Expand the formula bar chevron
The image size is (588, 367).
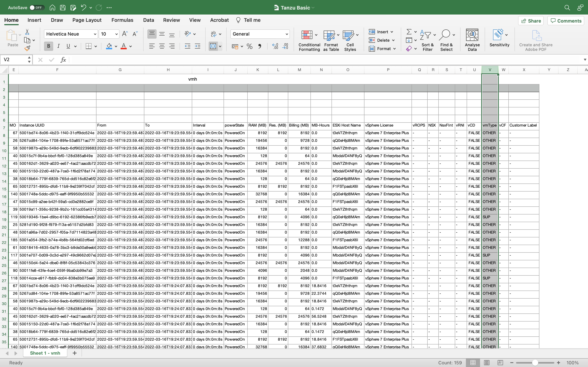point(585,60)
